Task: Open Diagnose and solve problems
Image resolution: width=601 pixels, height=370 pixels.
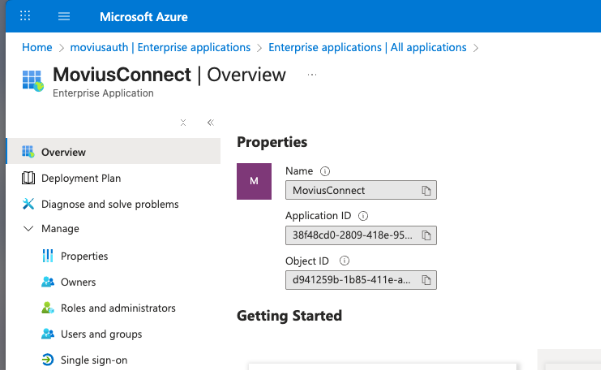Action: [110, 204]
